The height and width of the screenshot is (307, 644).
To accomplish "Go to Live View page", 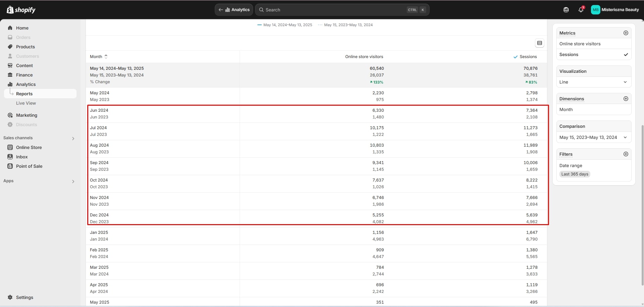I will click(26, 103).
